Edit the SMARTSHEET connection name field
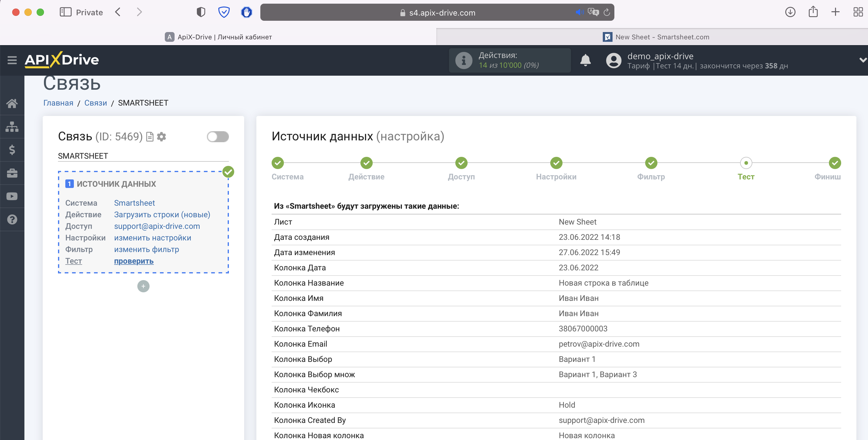Viewport: 868px width, 440px height. [x=143, y=156]
